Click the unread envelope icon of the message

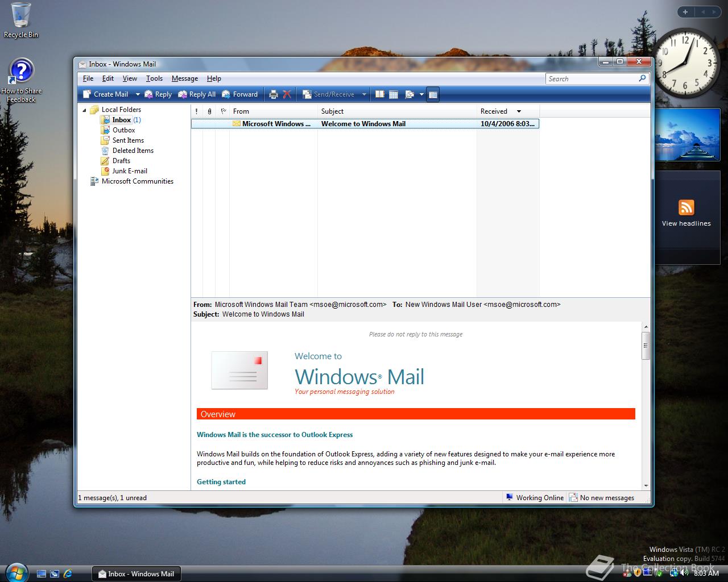236,123
